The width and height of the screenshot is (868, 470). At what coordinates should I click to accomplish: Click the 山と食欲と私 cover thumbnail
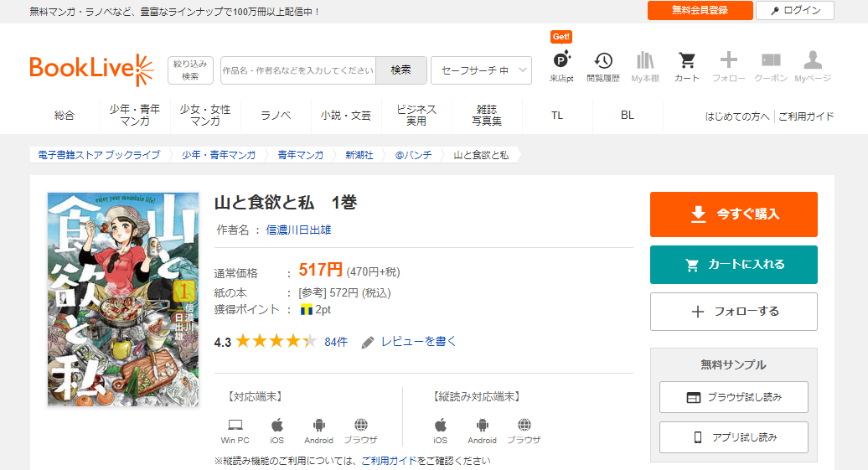(x=123, y=299)
